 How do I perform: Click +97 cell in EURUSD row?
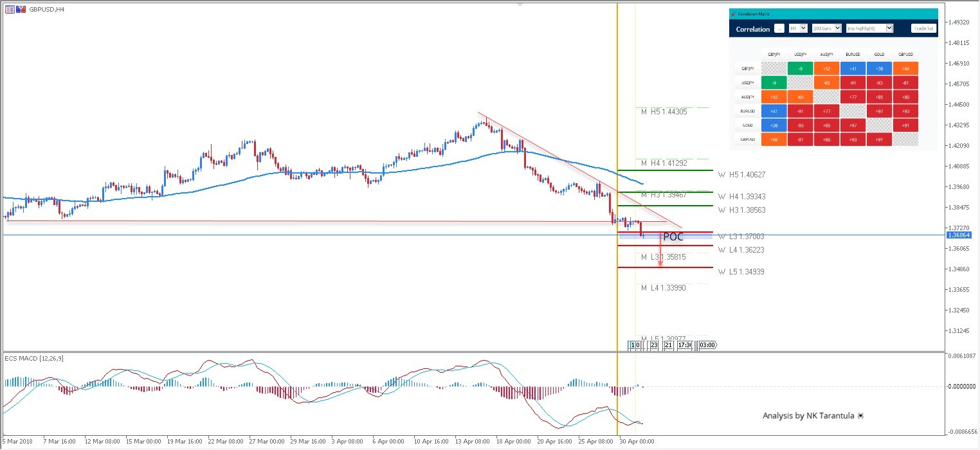click(x=879, y=111)
